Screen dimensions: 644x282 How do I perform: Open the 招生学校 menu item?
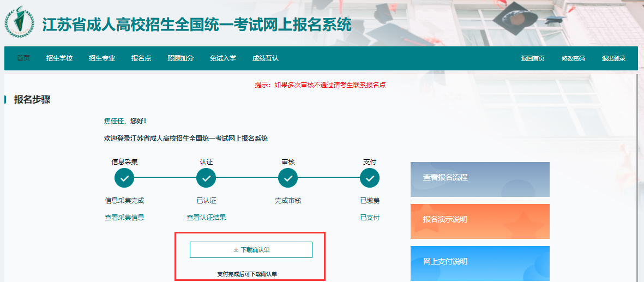[59, 58]
